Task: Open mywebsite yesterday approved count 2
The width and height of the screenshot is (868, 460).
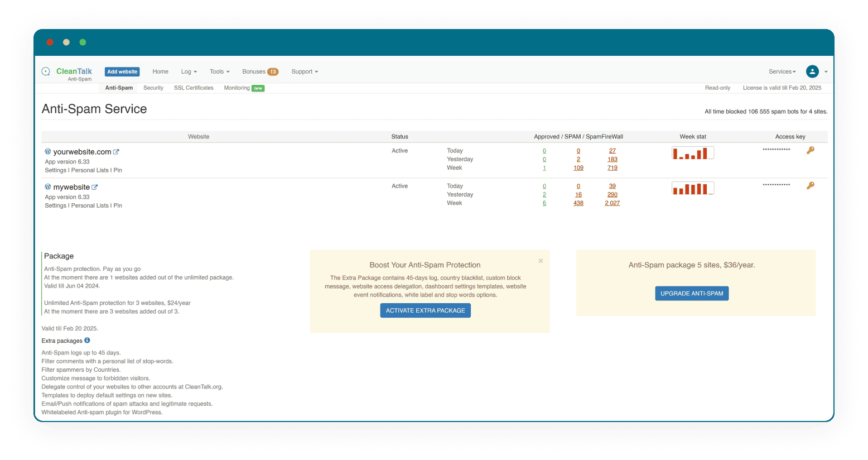Action: tap(544, 195)
